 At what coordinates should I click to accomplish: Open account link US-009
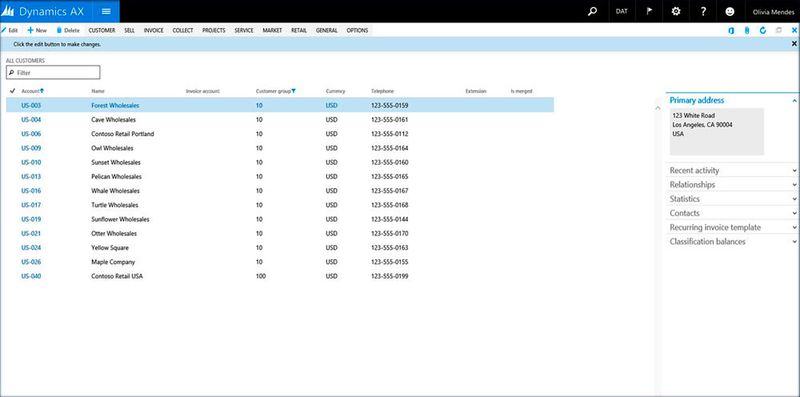[31, 148]
